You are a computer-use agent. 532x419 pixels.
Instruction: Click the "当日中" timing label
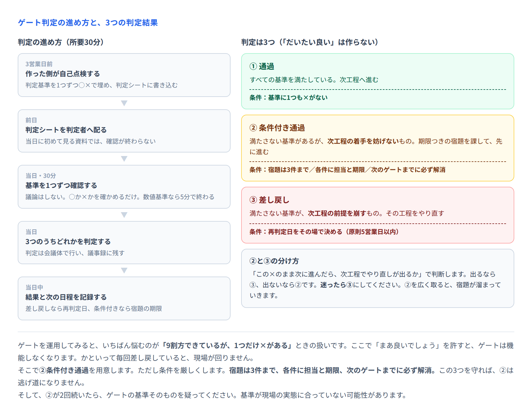point(34,288)
